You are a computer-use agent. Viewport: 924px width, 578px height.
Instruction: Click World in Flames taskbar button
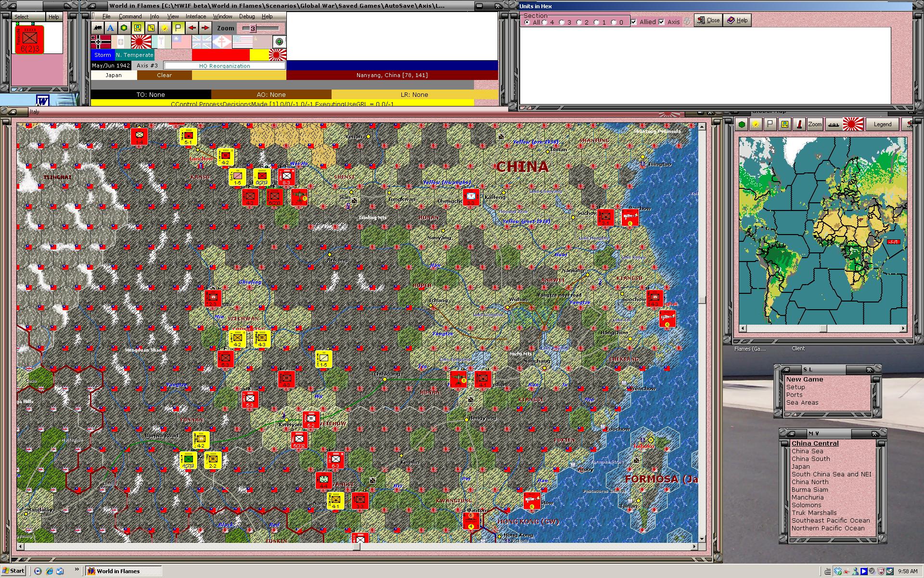point(124,571)
